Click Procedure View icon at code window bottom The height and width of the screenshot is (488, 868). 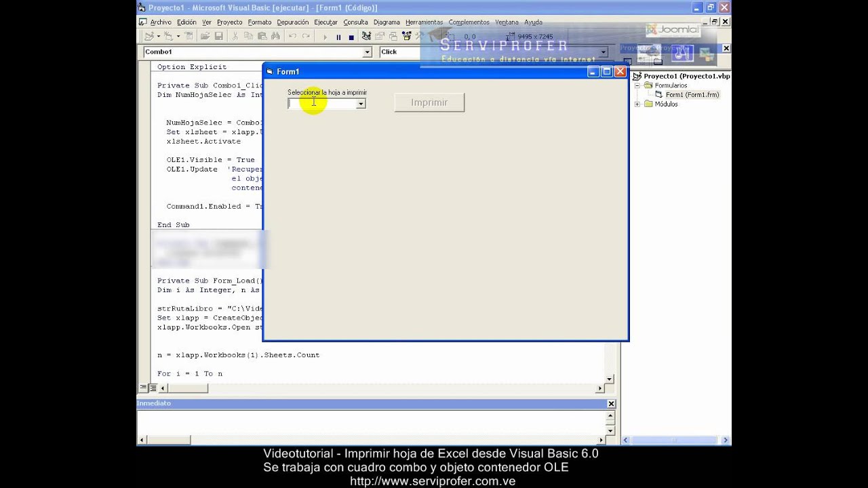pos(143,388)
